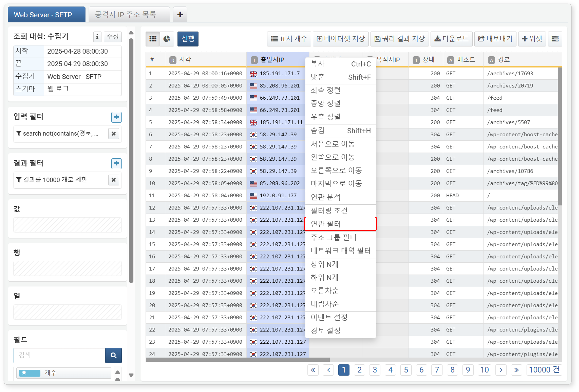Choose 하위 N개 menu entry
The image size is (579, 392).
pos(341,278)
